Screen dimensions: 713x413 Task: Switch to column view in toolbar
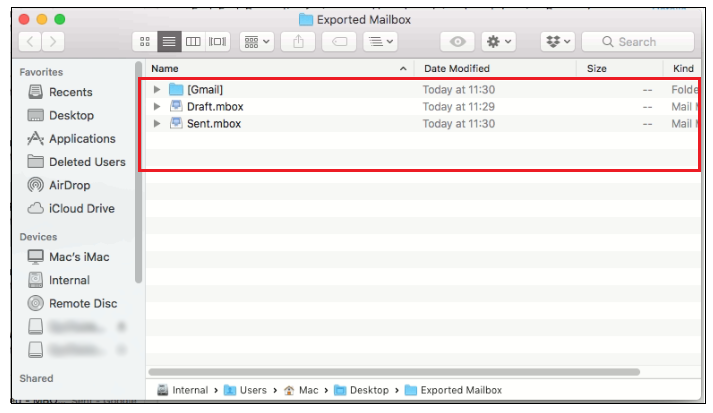193,42
